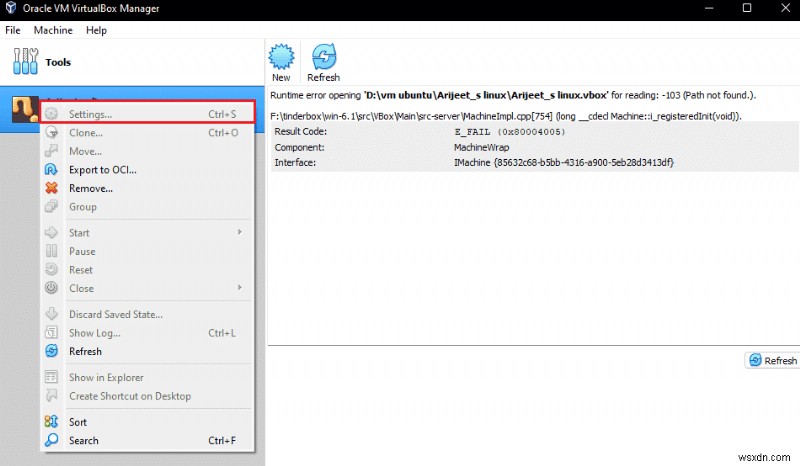The height and width of the screenshot is (466, 800).
Task: Click the Show Log icon
Action: click(51, 333)
